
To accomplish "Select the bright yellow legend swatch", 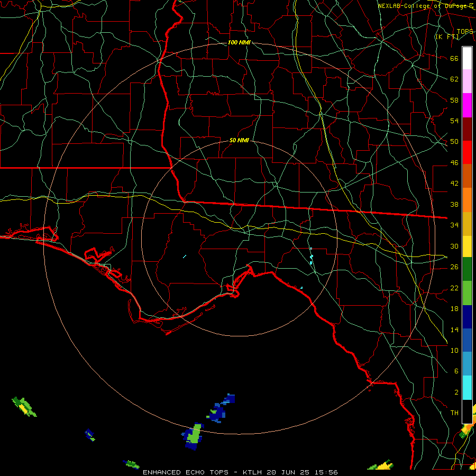I will click(467, 246).
